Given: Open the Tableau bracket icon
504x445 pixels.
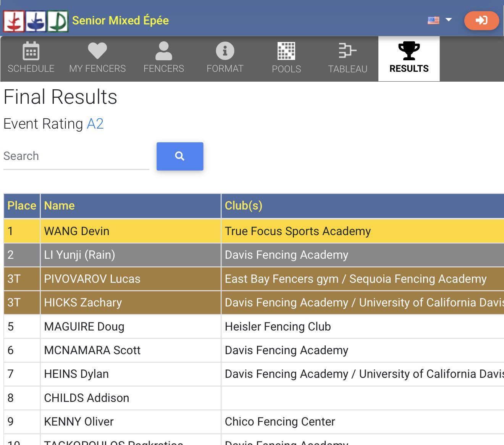Looking at the screenshot, I should [x=347, y=51].
